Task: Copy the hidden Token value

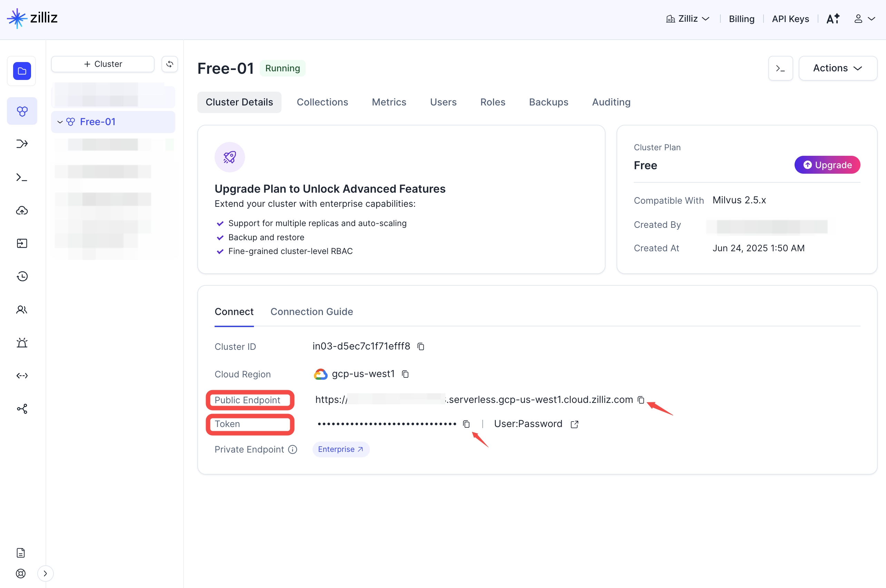Action: tap(466, 424)
